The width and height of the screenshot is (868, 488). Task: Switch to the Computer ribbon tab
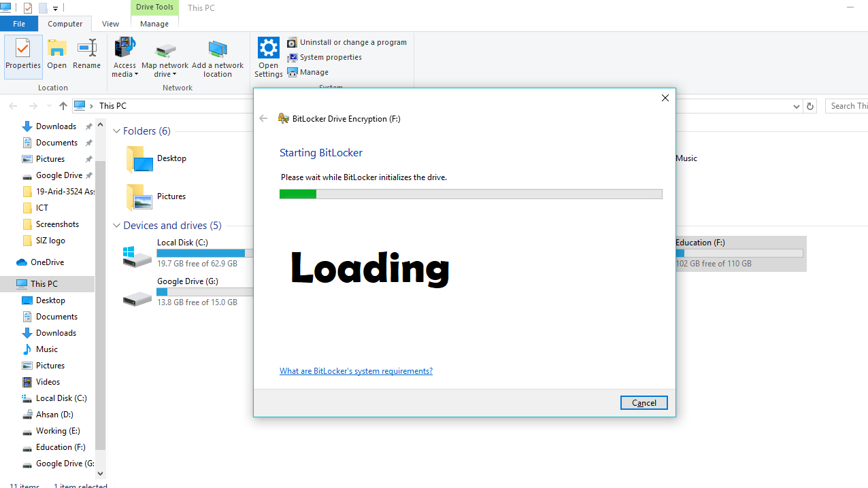point(65,23)
